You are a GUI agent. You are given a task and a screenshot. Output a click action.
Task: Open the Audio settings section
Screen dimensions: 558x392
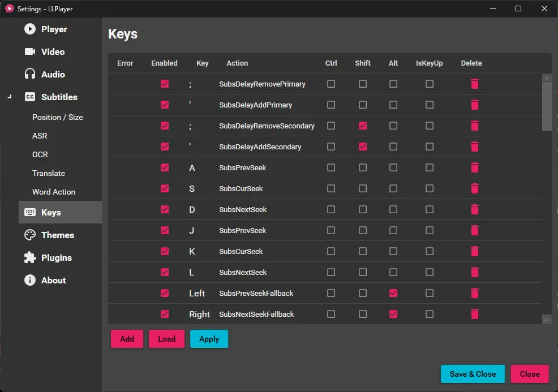pos(60,74)
